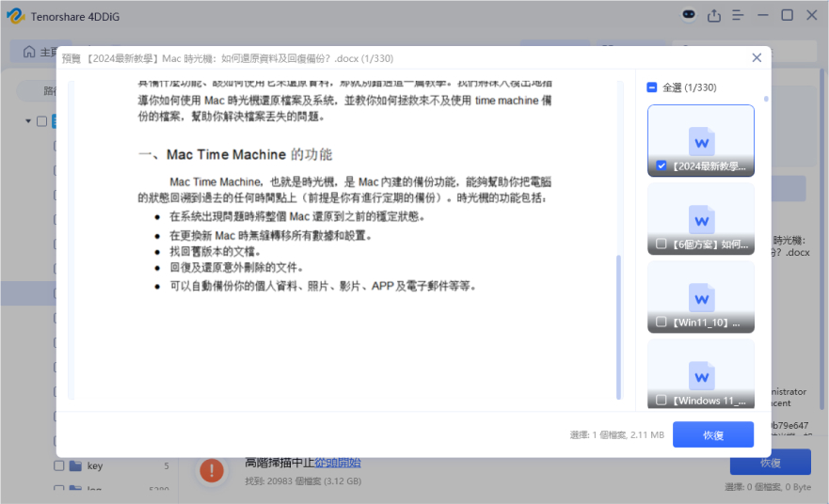Click the Tenorshare 4DDiG logo icon
This screenshot has width=829, height=504.
15,16
